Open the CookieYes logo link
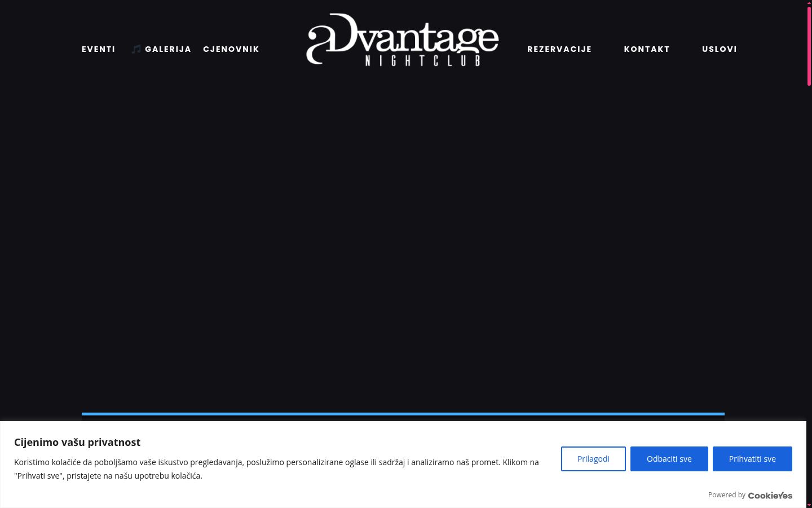Image resolution: width=812 pixels, height=508 pixels. click(770, 496)
